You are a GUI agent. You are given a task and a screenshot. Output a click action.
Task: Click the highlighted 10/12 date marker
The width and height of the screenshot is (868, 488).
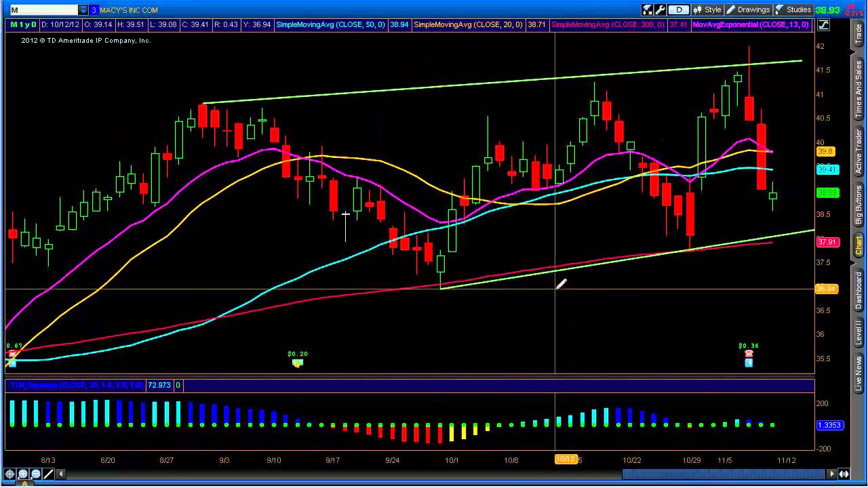tap(566, 460)
